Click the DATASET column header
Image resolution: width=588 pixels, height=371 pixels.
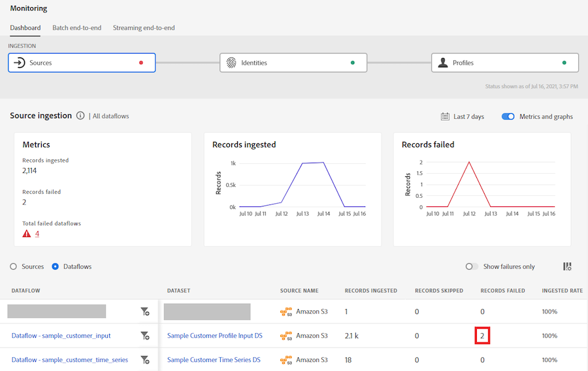coord(178,291)
